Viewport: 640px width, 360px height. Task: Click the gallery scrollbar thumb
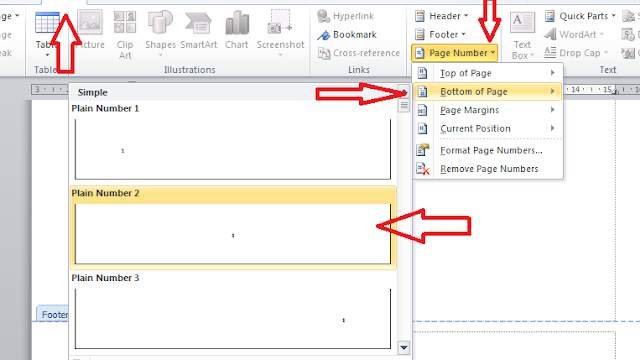coord(404,106)
